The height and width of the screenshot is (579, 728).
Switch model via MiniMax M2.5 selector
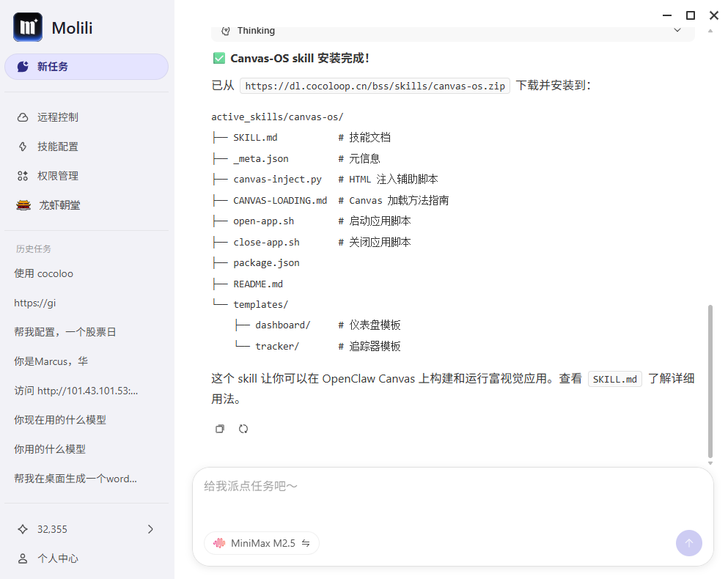(262, 543)
